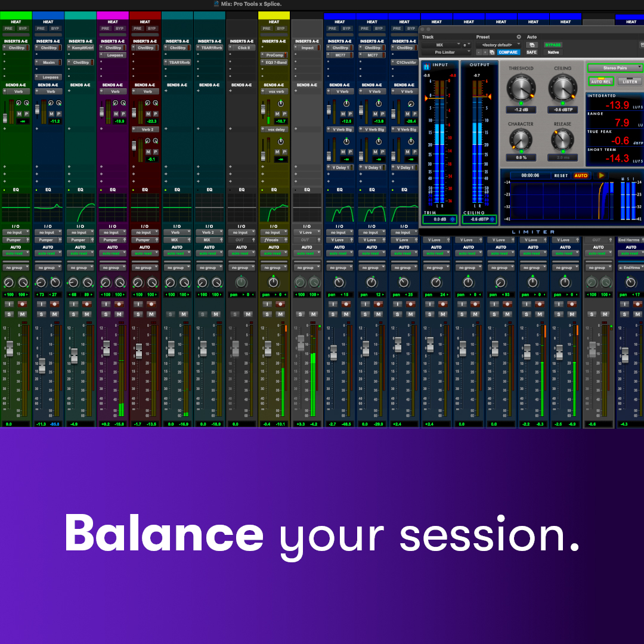Viewport: 644px width, 644px height.
Task: Open the Click II insert
Action: (x=243, y=48)
